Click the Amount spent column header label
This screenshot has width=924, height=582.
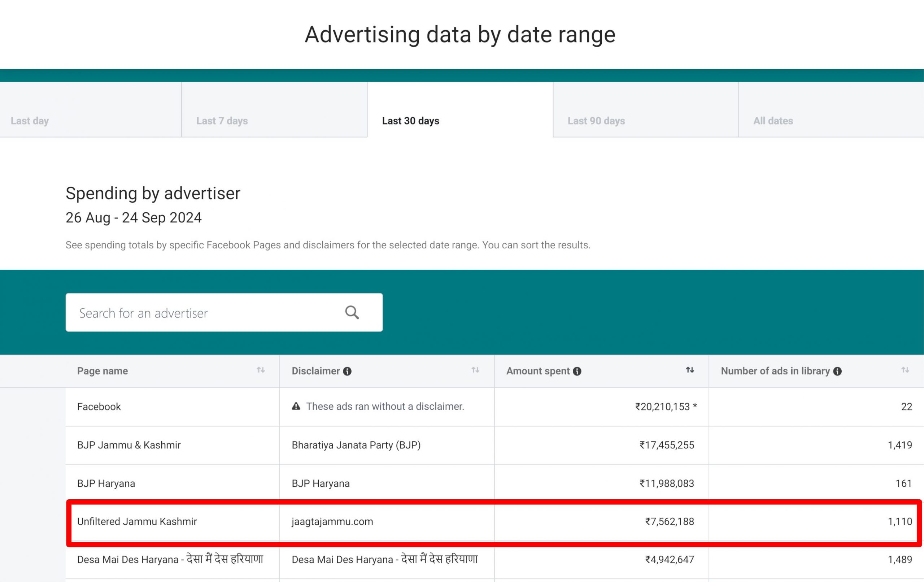coord(538,371)
